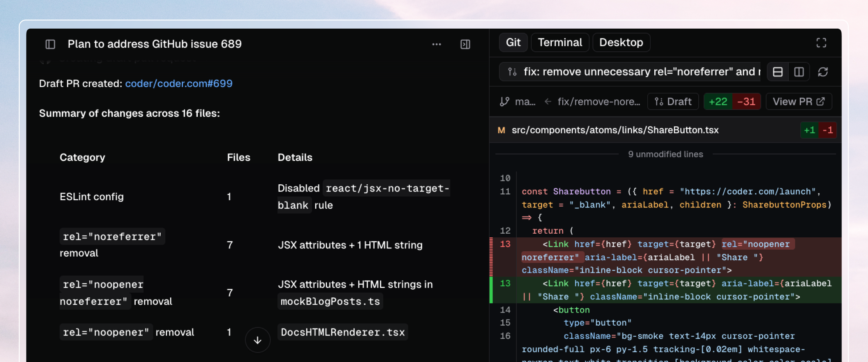Image resolution: width=868 pixels, height=362 pixels.
Task: Enter fullscreen with the expand icon
Action: [x=821, y=43]
